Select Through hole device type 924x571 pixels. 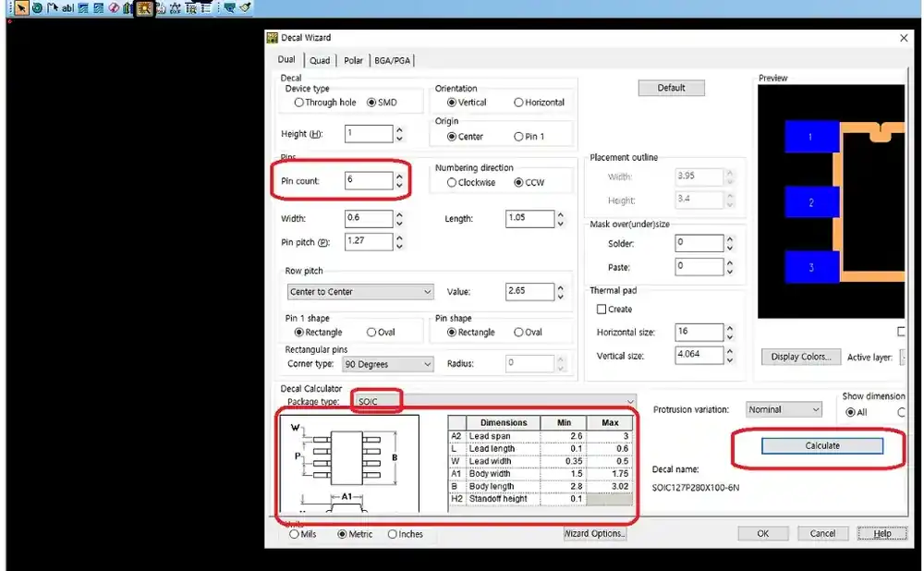pyautogui.click(x=299, y=103)
